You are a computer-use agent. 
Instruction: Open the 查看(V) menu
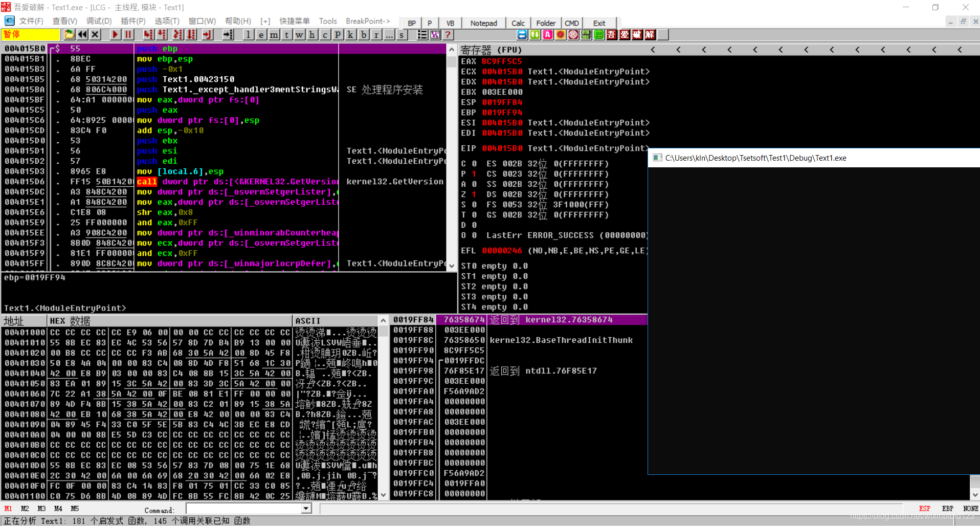pos(64,21)
